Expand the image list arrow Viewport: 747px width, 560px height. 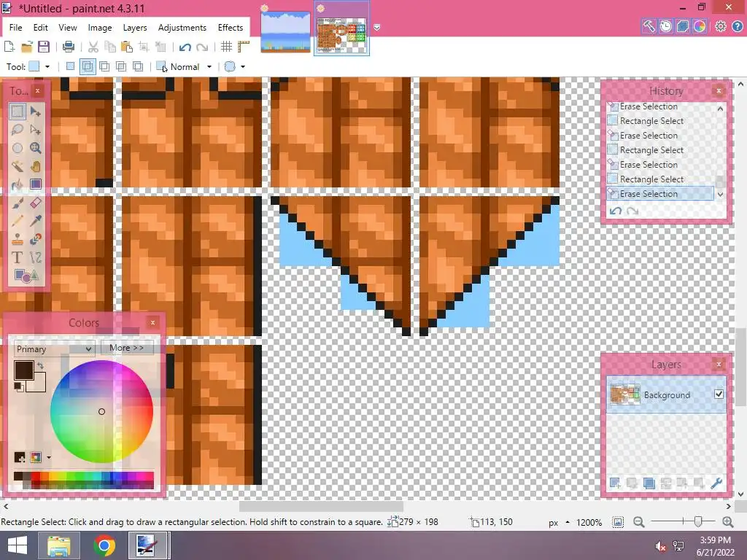click(x=376, y=28)
